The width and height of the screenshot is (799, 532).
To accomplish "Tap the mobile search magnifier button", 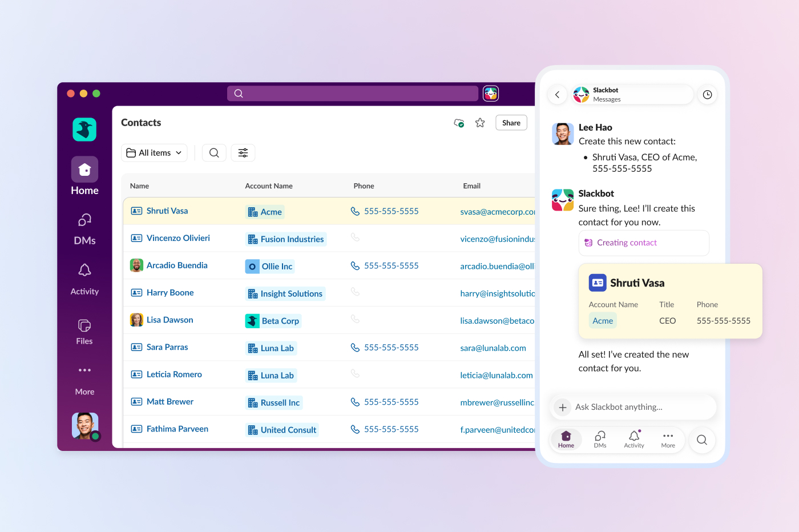I will click(702, 440).
